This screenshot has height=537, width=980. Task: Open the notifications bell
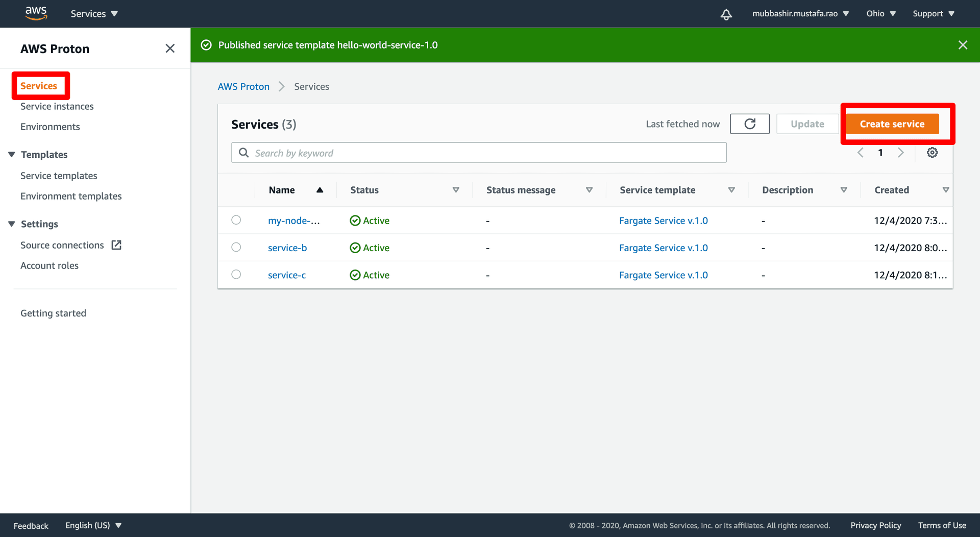(726, 14)
